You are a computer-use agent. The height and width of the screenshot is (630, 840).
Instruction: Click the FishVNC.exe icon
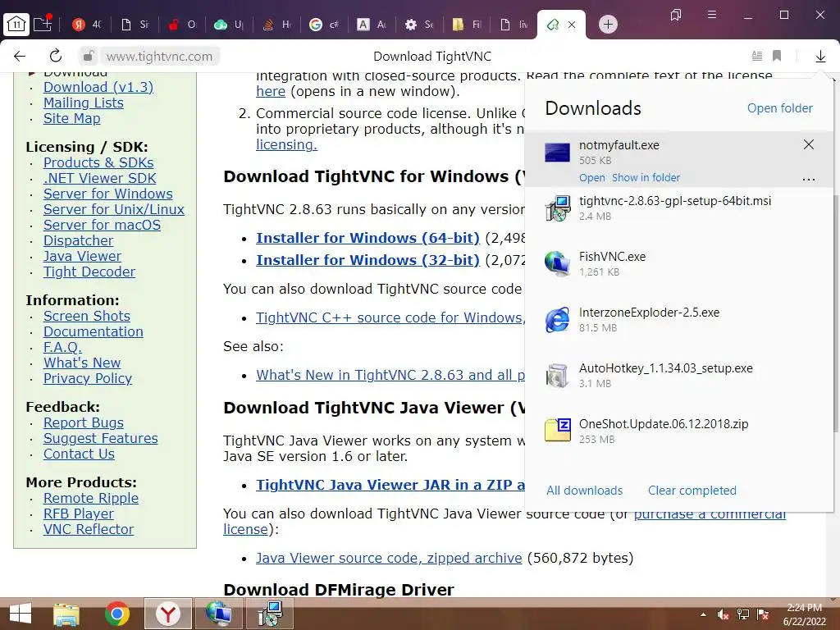[x=557, y=264]
